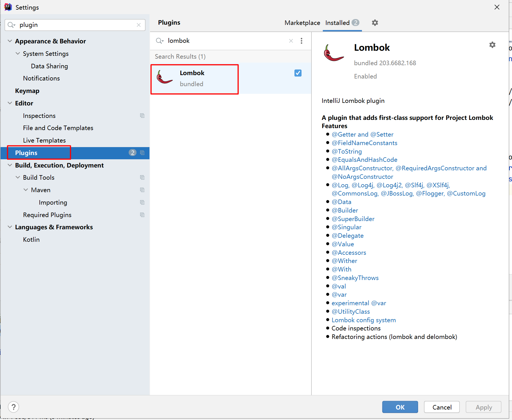The width and height of the screenshot is (512, 420).
Task: Click the Installed tab count badge
Action: pyautogui.click(x=356, y=23)
